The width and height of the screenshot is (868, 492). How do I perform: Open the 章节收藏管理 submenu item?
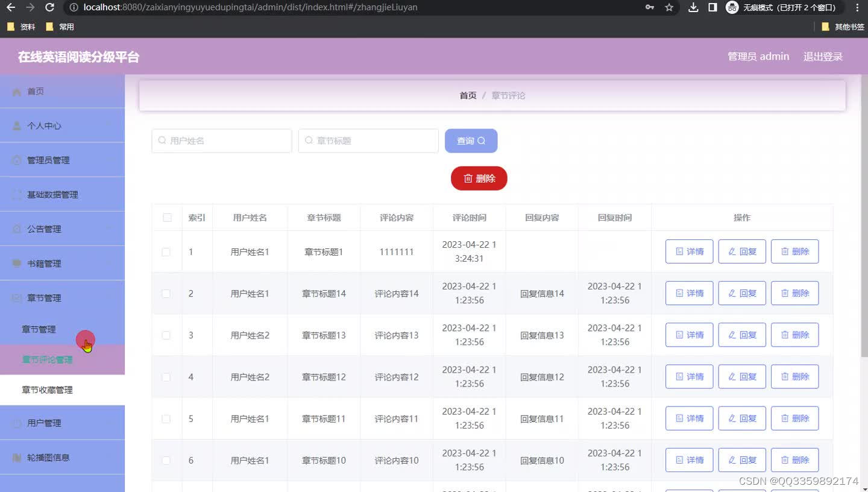pos(62,390)
